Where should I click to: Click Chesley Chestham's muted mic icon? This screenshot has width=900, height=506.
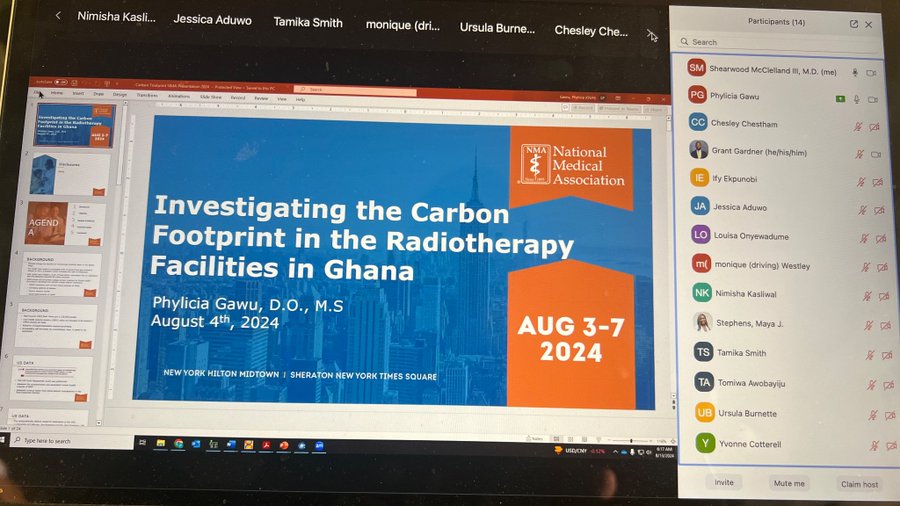[858, 127]
